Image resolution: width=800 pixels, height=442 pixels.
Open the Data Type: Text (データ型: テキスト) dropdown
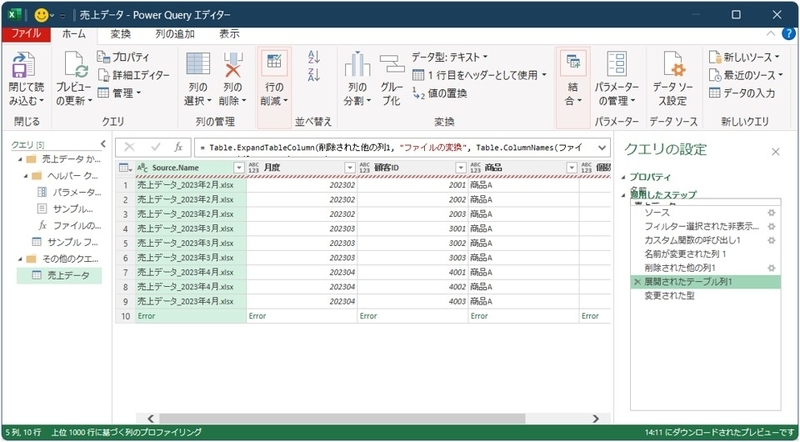click(449, 57)
